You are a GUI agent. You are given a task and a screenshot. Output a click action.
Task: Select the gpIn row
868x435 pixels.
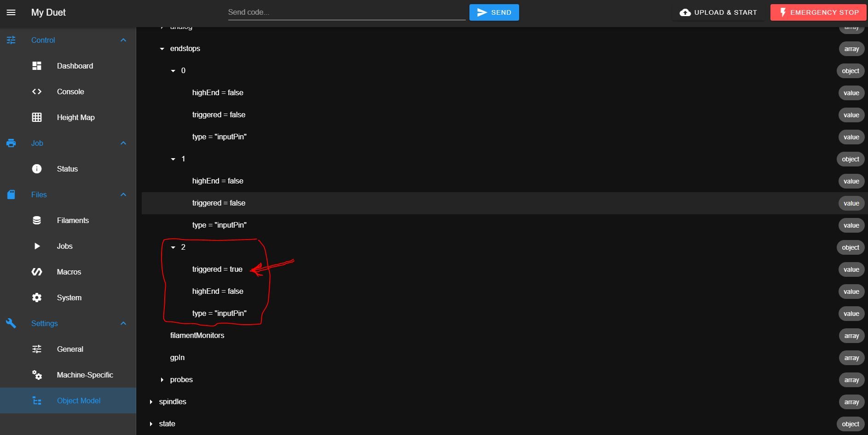click(x=505, y=358)
